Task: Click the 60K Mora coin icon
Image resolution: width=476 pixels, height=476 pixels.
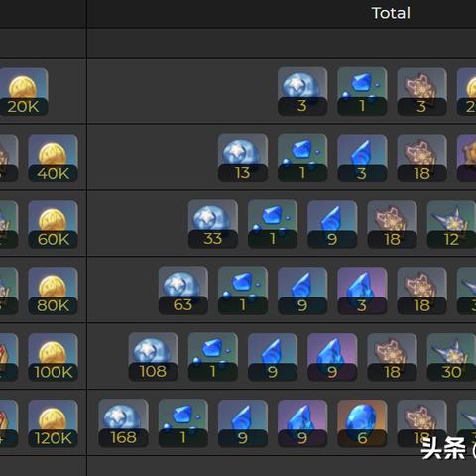Action: coord(53,224)
